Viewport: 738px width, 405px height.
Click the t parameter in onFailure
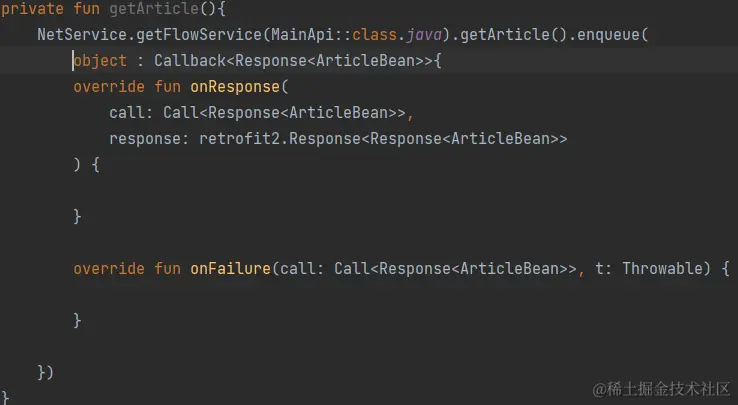click(599, 268)
